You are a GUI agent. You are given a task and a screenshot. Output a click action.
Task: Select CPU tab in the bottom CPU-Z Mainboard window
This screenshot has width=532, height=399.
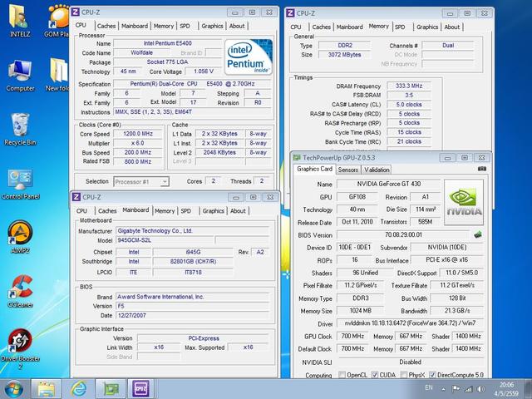[81, 210]
